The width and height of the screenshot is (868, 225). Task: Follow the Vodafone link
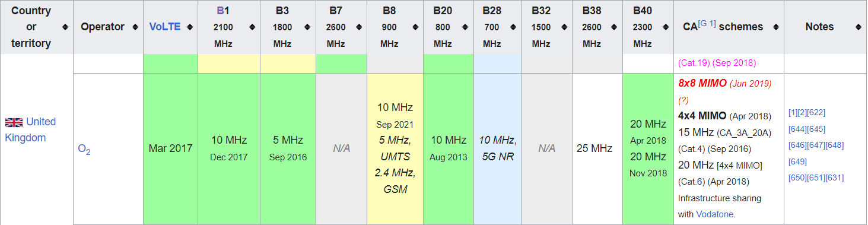click(714, 214)
